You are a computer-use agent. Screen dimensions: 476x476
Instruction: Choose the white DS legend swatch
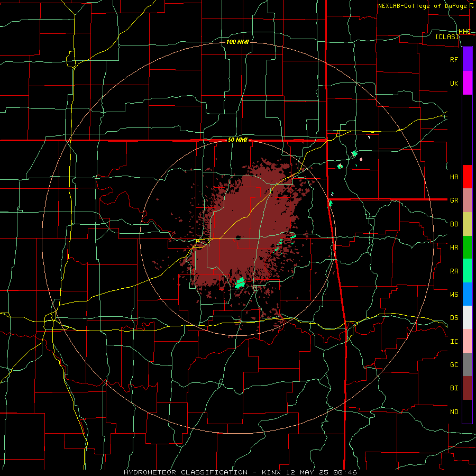pyautogui.click(x=467, y=317)
